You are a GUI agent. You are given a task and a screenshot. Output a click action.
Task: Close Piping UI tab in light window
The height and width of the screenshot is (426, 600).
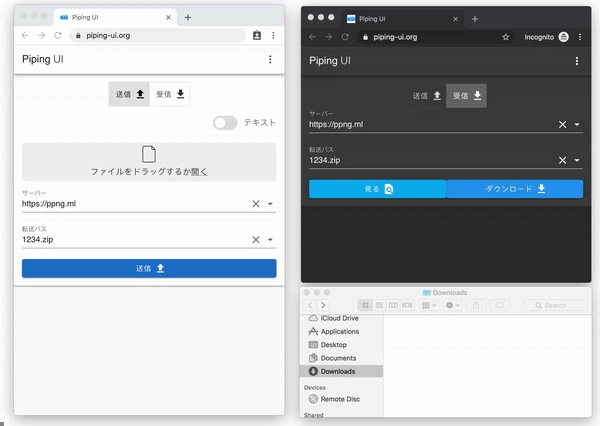(168, 18)
